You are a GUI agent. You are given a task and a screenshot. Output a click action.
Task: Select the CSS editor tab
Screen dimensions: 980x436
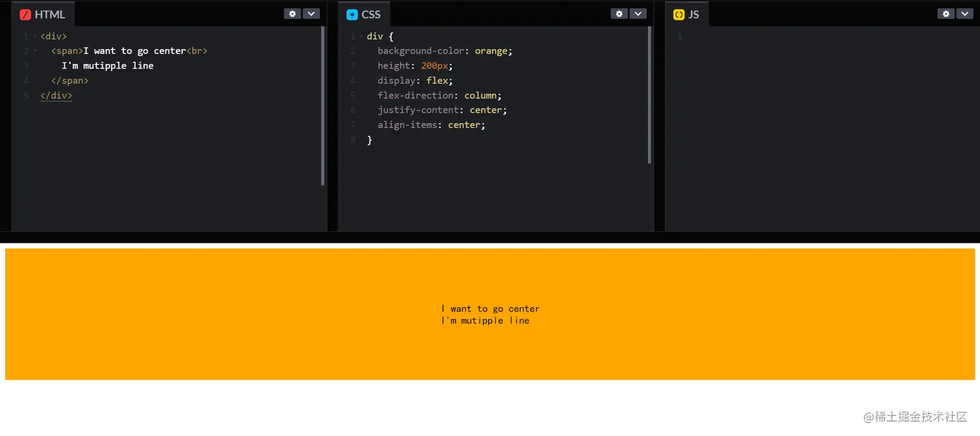(x=364, y=14)
